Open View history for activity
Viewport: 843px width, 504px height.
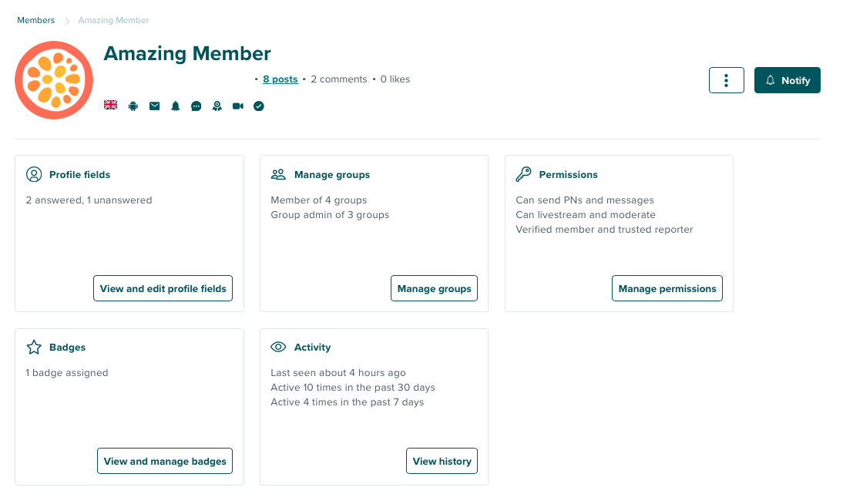pos(442,461)
